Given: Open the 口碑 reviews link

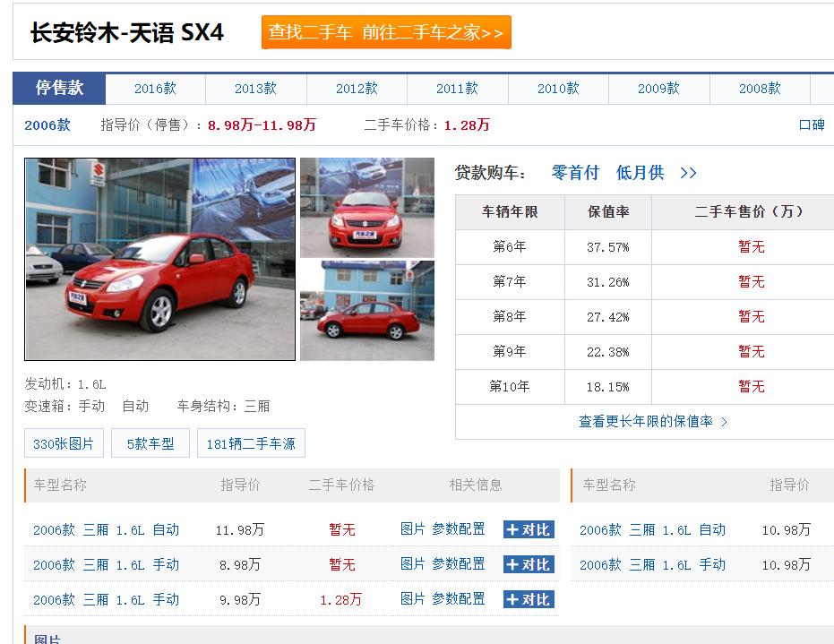Looking at the screenshot, I should [813, 125].
